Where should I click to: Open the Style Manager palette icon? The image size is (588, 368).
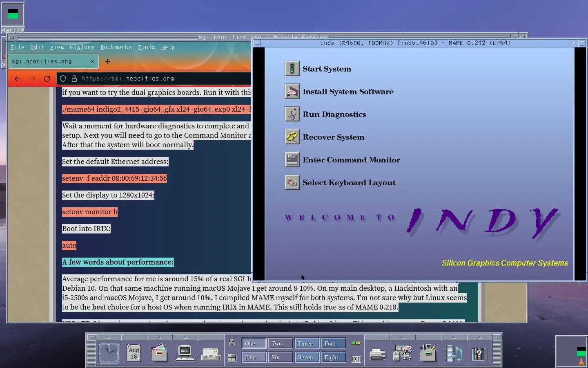[403, 353]
